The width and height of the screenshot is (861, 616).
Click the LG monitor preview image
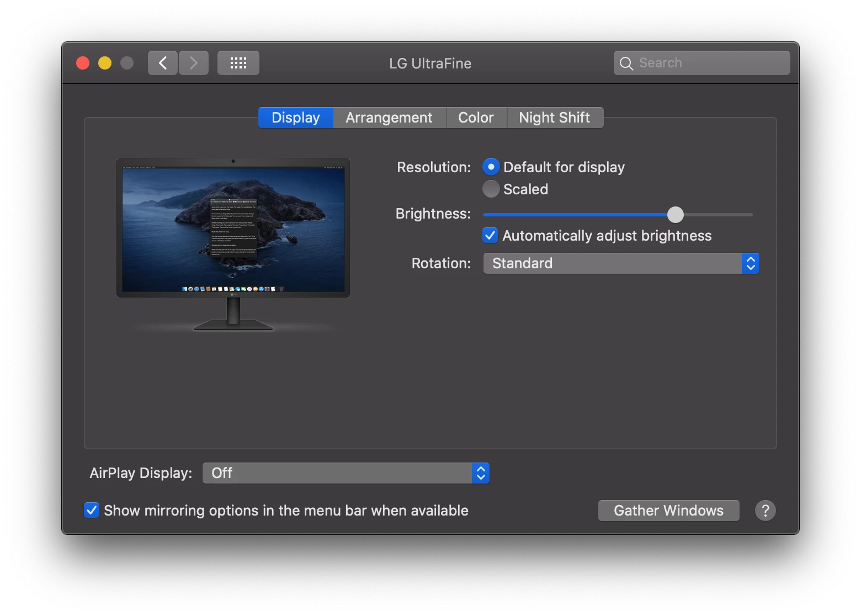pyautogui.click(x=233, y=244)
